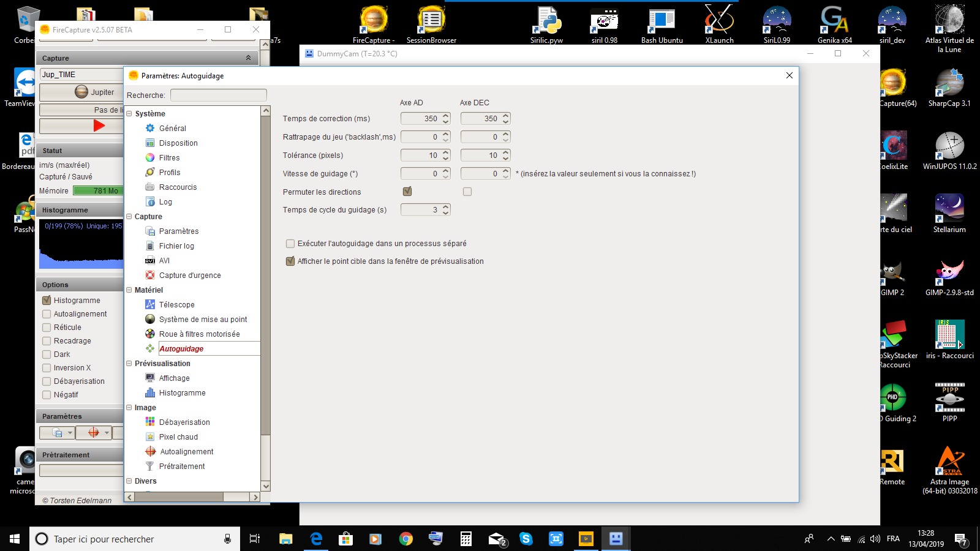
Task: Select the Affichage monitor icon
Action: click(x=150, y=378)
